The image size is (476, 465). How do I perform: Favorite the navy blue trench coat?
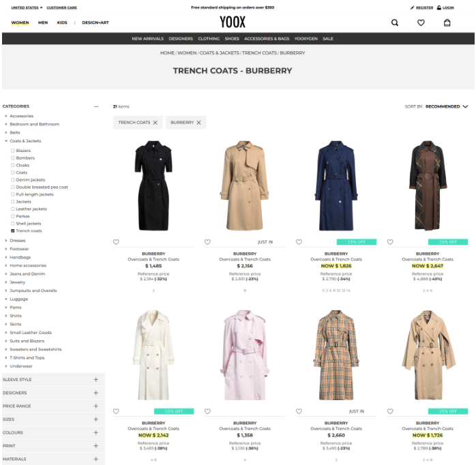[x=299, y=242]
